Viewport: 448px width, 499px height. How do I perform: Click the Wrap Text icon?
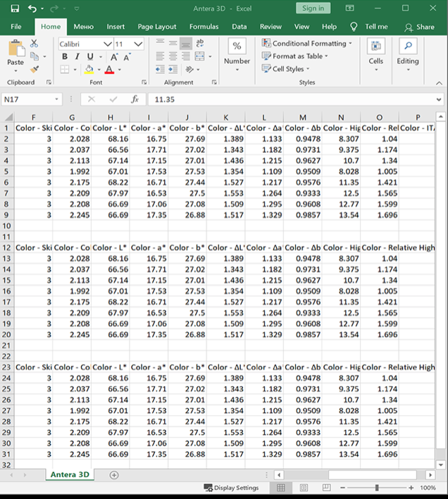[x=199, y=43]
